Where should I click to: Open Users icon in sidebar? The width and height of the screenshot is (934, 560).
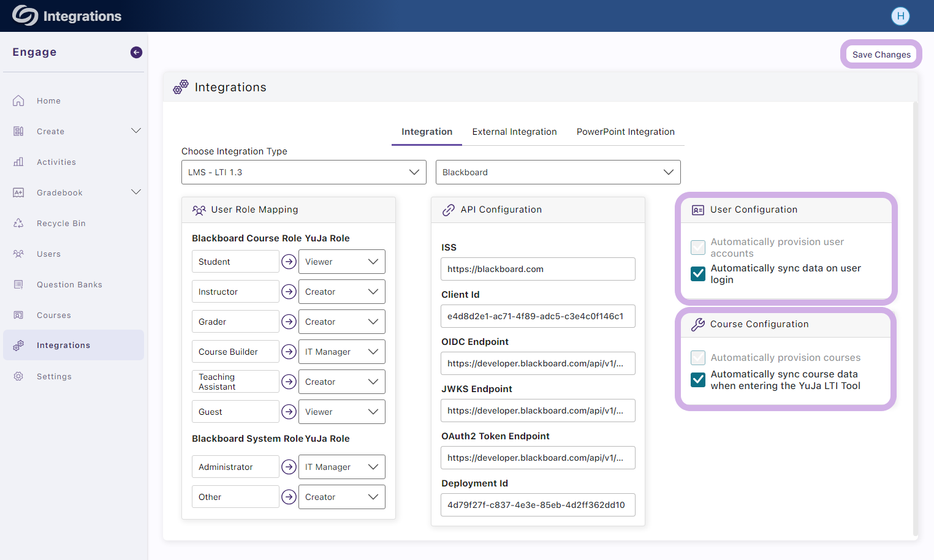coord(18,254)
